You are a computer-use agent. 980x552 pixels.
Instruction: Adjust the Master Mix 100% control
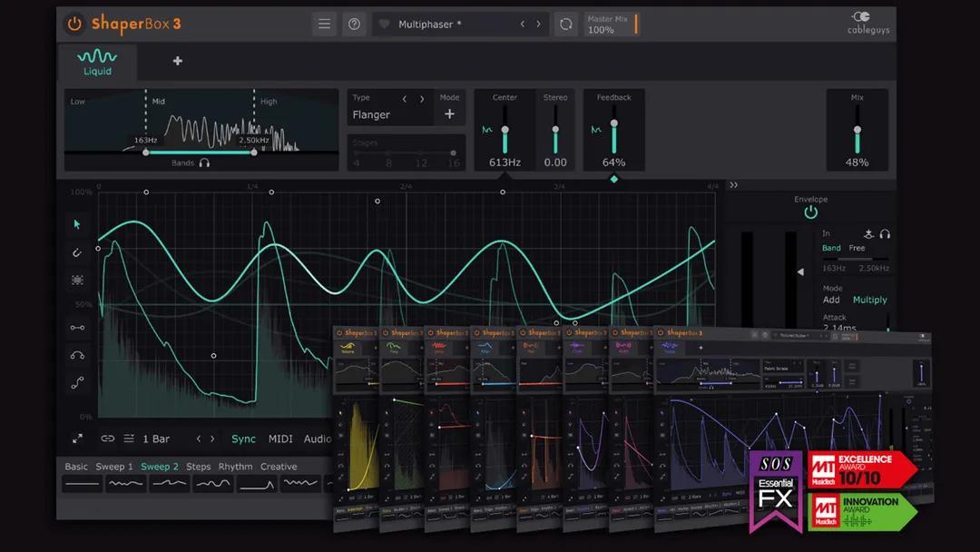(x=612, y=25)
